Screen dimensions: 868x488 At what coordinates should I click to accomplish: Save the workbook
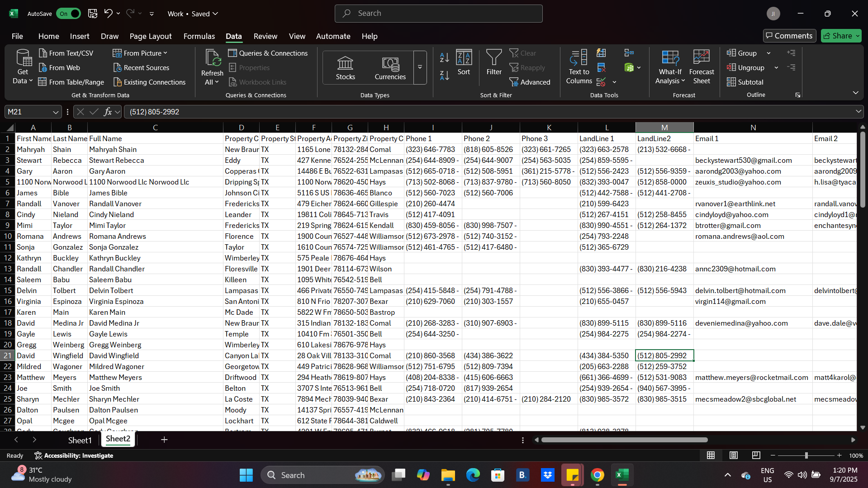[x=93, y=14]
